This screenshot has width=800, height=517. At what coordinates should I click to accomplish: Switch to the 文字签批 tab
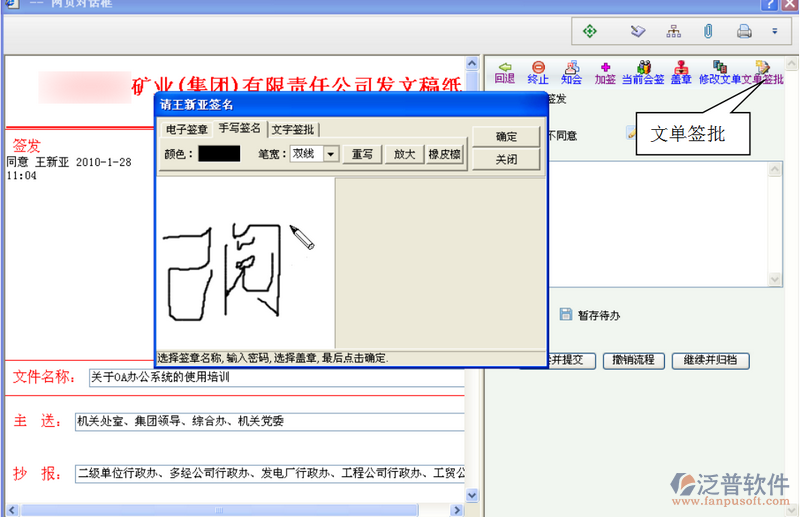(292, 129)
